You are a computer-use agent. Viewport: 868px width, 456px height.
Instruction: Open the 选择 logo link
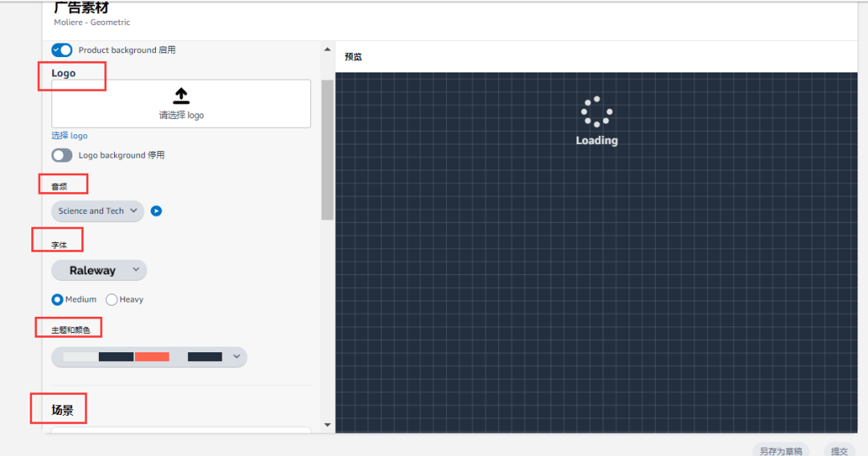[69, 136]
